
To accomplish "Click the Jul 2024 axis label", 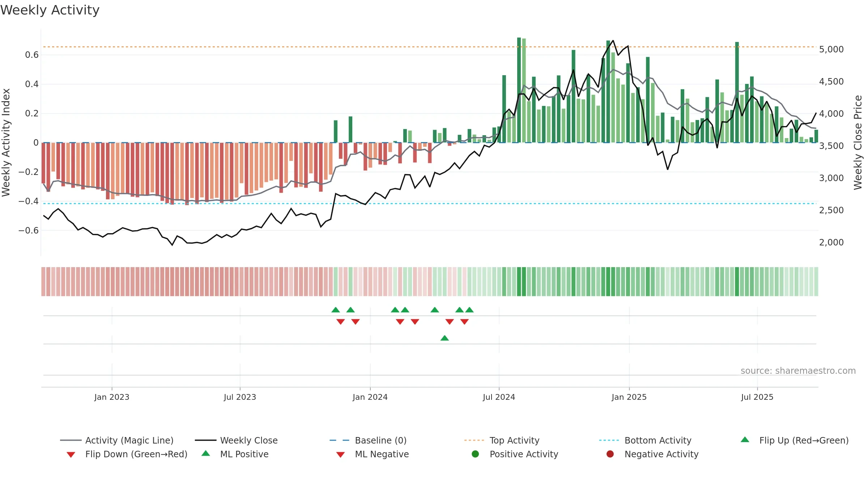I will 499,397.
